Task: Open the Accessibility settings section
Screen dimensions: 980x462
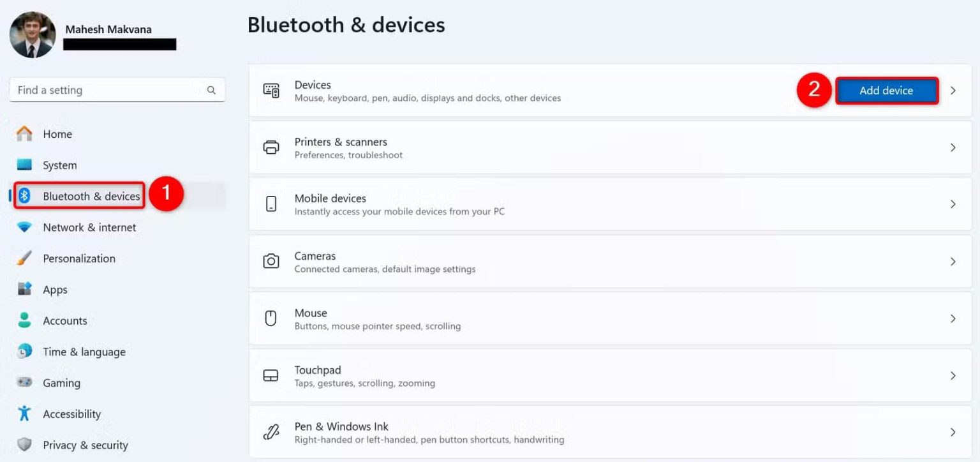Action: (71, 414)
